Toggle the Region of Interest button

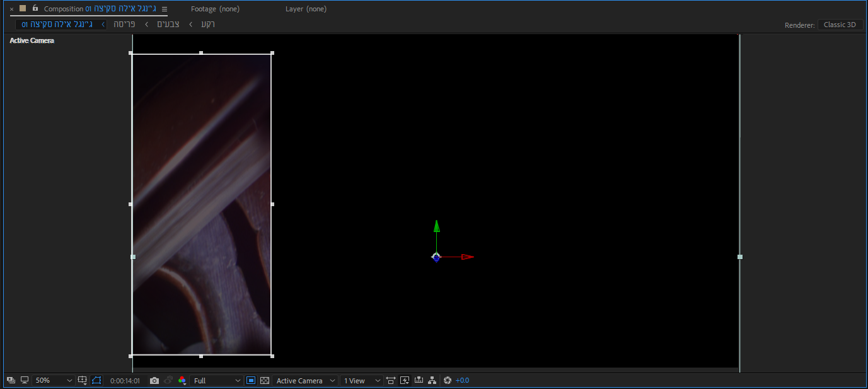pyautogui.click(x=251, y=381)
